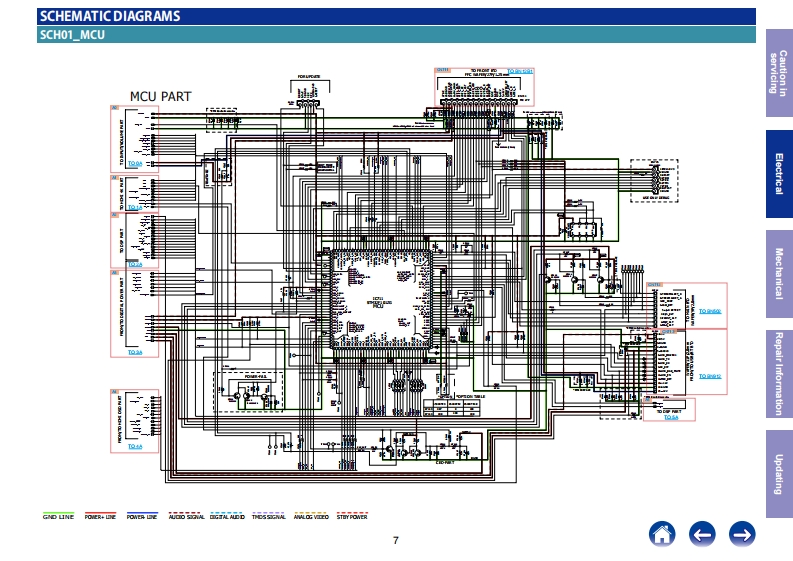Jump to the Updating tab
This screenshot has height=561, width=793.
[x=779, y=474]
